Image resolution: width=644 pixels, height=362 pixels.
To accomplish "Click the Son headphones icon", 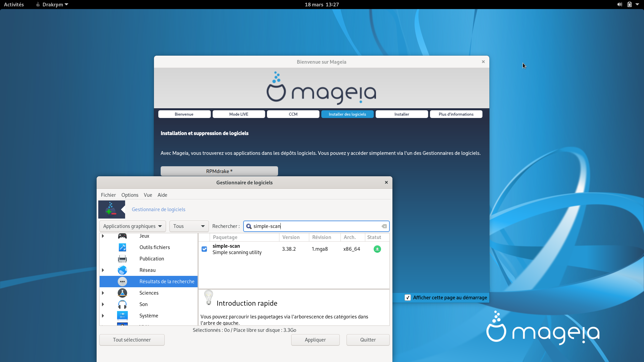I will (x=122, y=304).
